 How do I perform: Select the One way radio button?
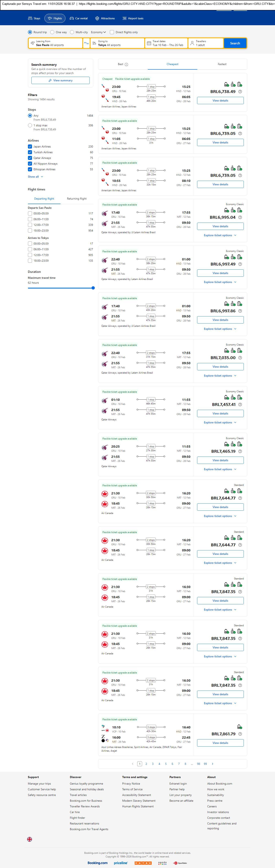[x=52, y=32]
